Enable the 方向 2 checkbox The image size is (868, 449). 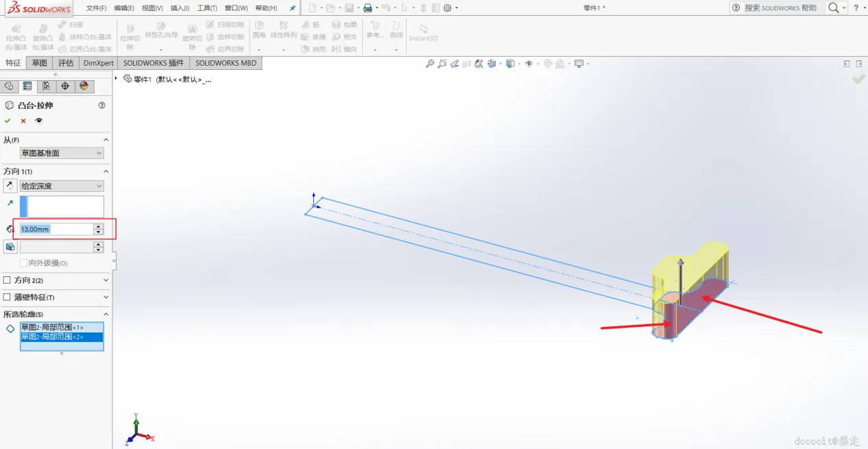(7, 280)
